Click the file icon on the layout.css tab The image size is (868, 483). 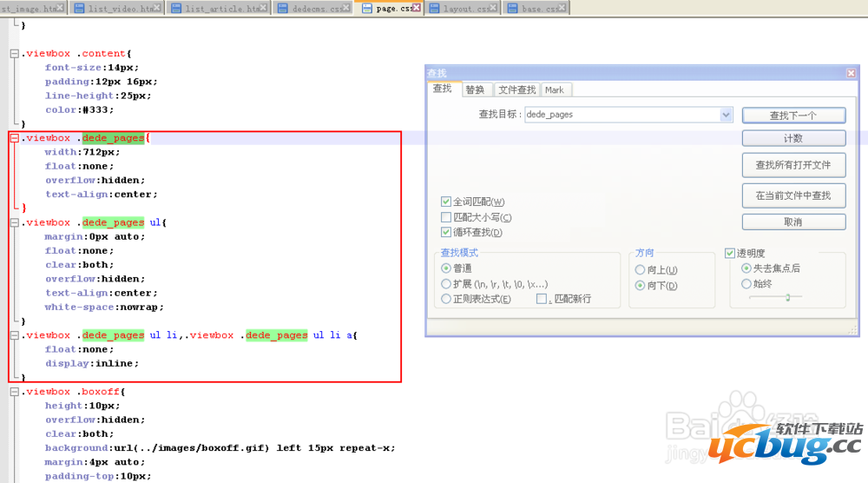[x=435, y=9]
